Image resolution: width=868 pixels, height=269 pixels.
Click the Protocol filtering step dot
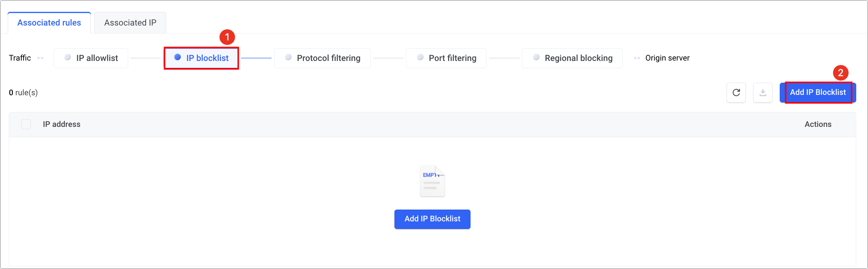pyautogui.click(x=288, y=57)
